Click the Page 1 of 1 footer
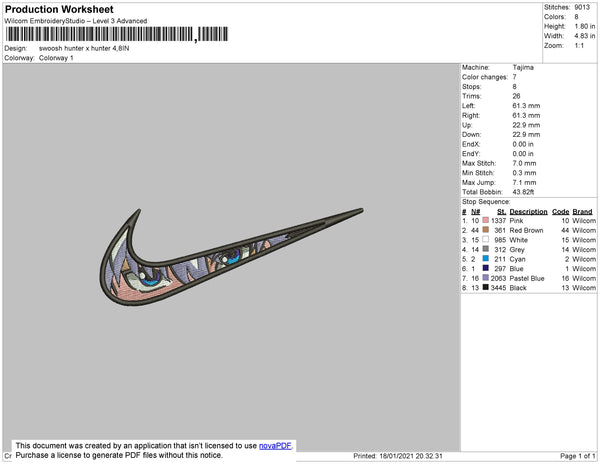Image resolution: width=600 pixels, height=464 pixels. (578, 456)
